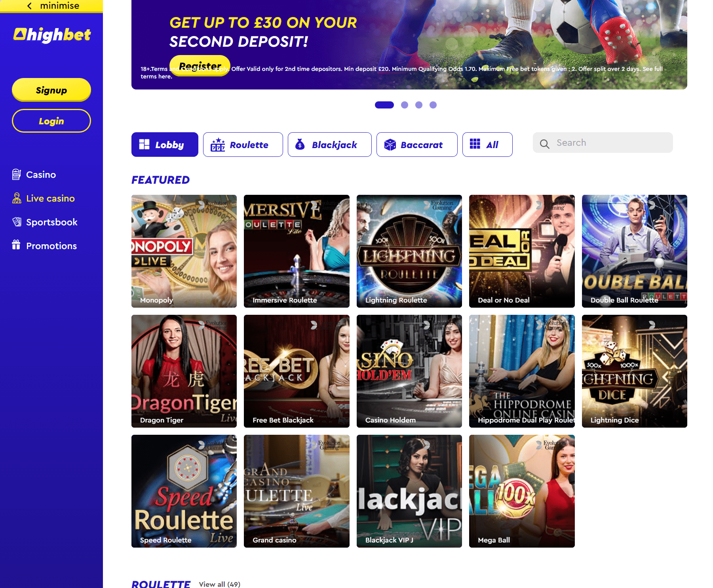This screenshot has width=713, height=588.
Task: Click the highbet logo
Action: tap(52, 35)
